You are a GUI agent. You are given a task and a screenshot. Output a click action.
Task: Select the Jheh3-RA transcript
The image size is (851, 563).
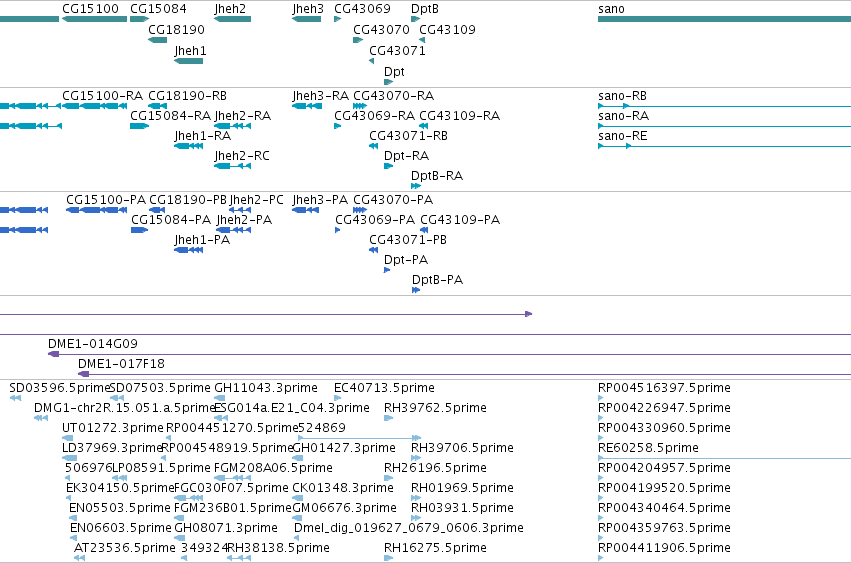point(306,106)
